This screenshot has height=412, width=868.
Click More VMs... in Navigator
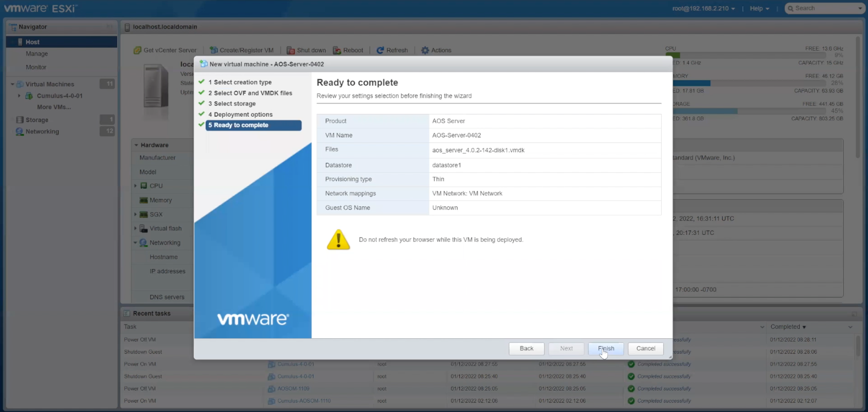pyautogui.click(x=54, y=107)
